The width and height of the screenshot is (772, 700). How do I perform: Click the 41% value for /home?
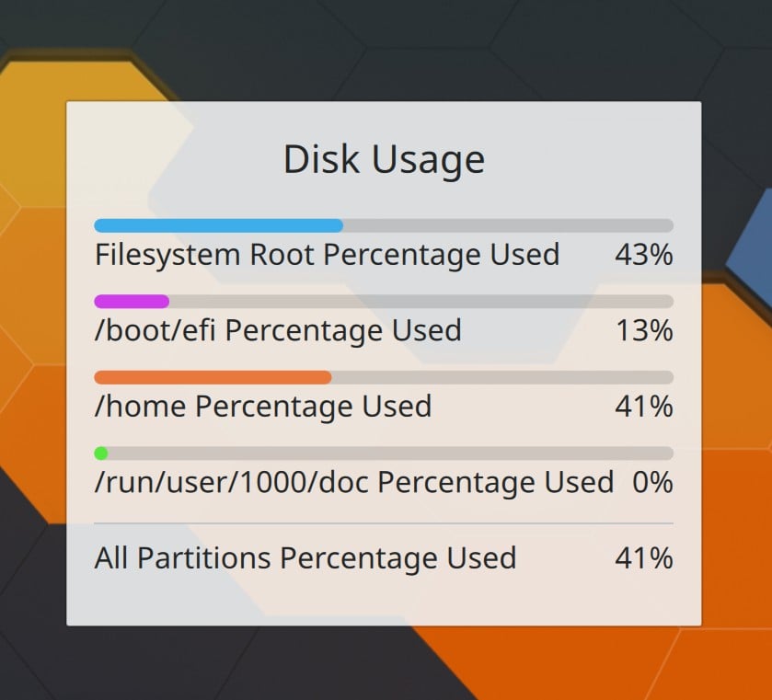click(x=645, y=406)
